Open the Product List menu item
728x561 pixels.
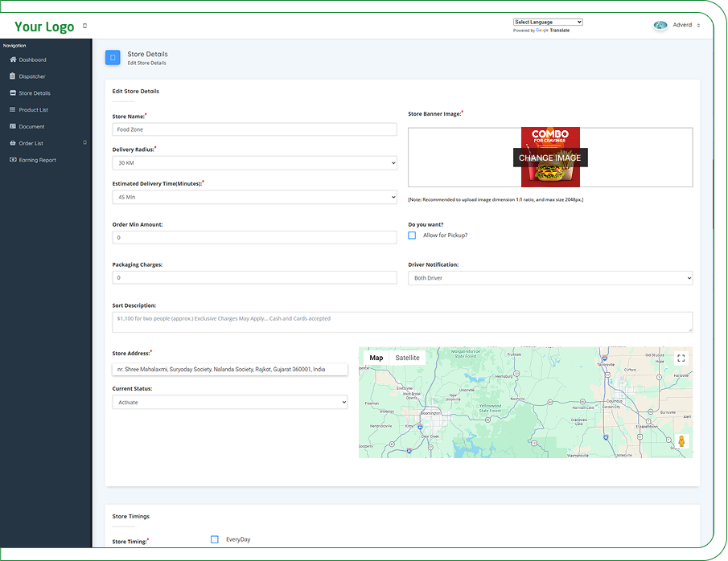pos(34,110)
